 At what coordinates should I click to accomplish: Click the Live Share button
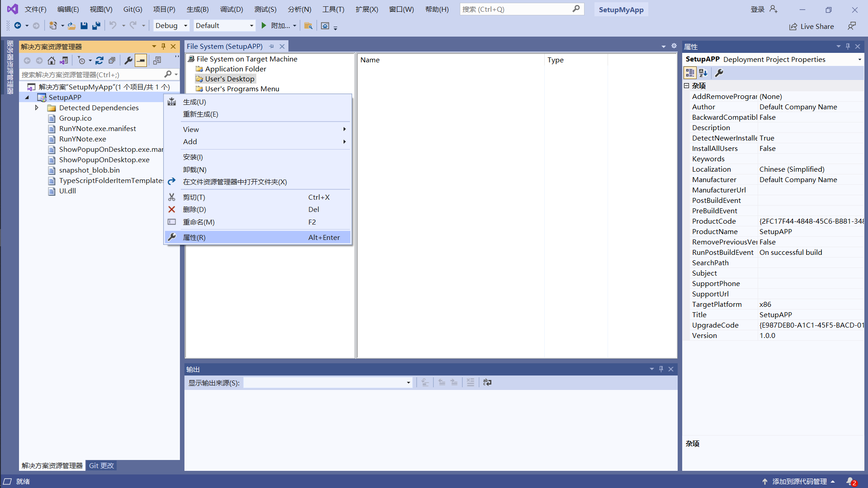tap(811, 27)
